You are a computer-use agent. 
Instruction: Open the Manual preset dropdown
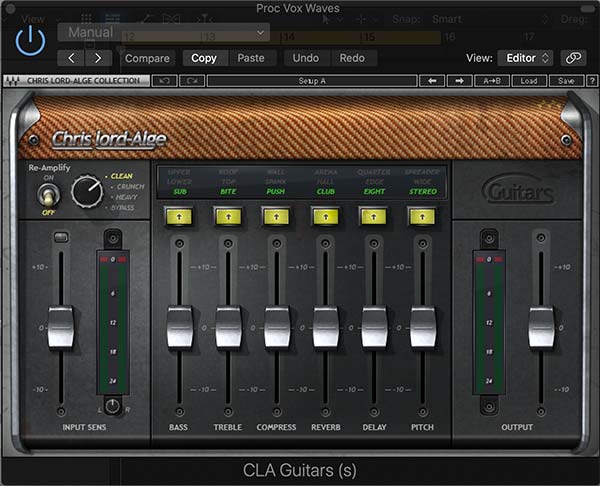164,32
